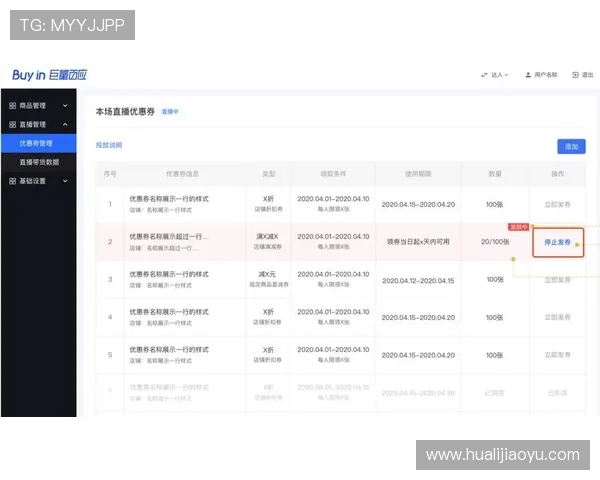Click the 已领完 quantity cell in row 6
600x480 pixels.
[494, 393]
